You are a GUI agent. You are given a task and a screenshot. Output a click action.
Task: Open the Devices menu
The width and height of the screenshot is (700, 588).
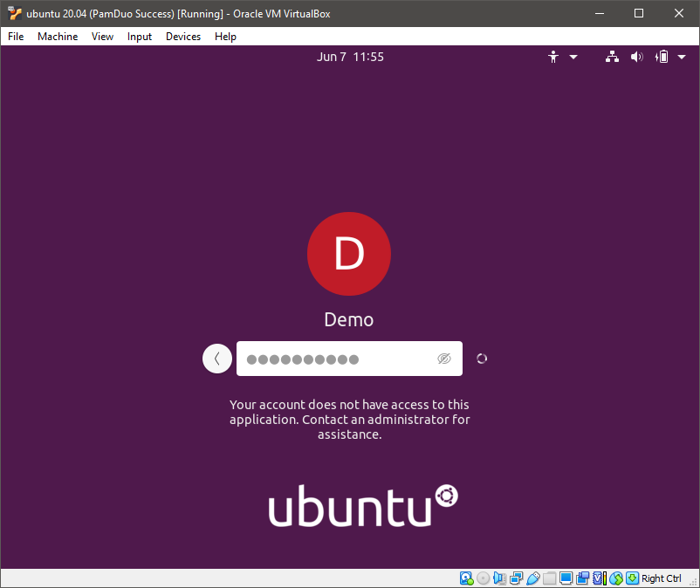(183, 37)
